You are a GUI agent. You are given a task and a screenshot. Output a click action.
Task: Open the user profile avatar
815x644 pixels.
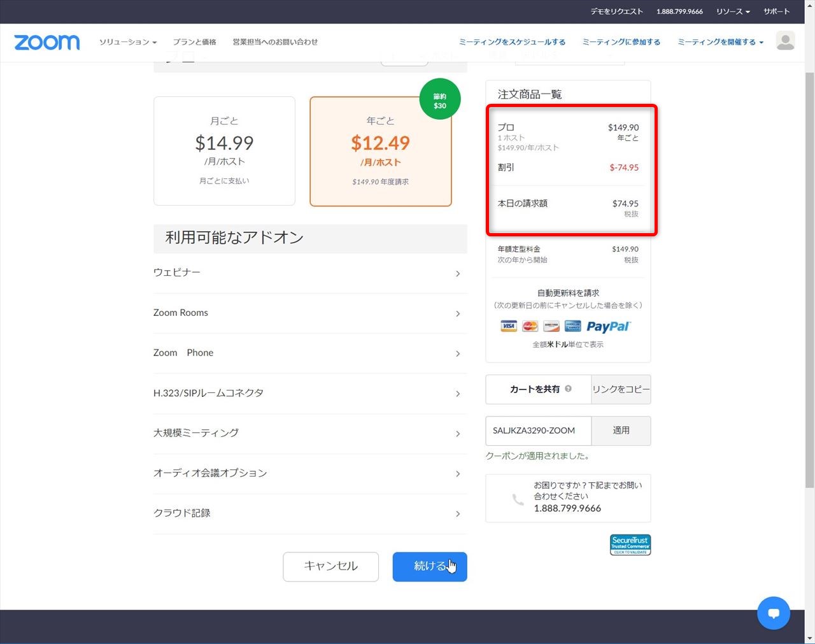(785, 41)
